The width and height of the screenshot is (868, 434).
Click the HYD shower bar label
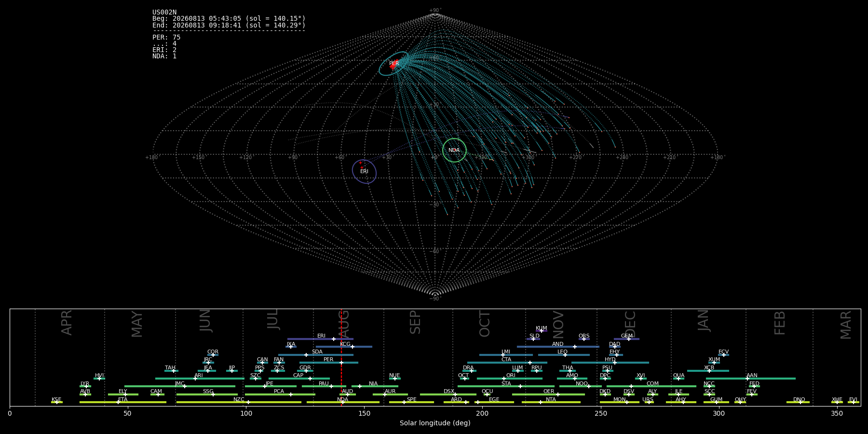(610, 360)
